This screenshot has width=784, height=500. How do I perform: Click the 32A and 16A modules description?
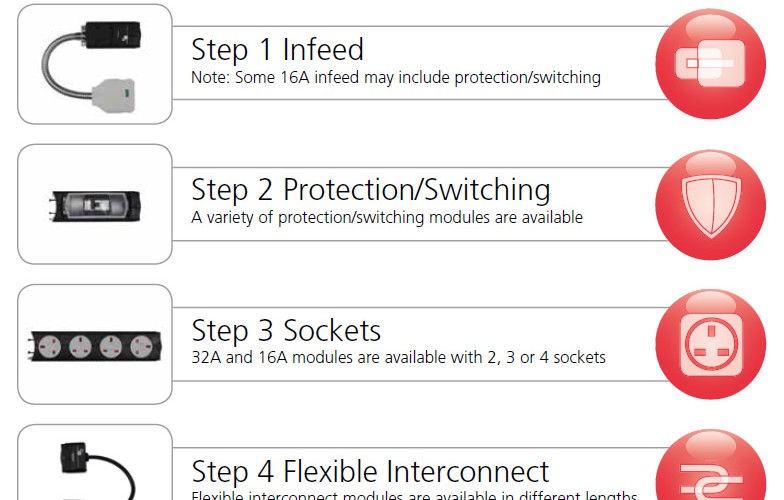pyautogui.click(x=398, y=357)
